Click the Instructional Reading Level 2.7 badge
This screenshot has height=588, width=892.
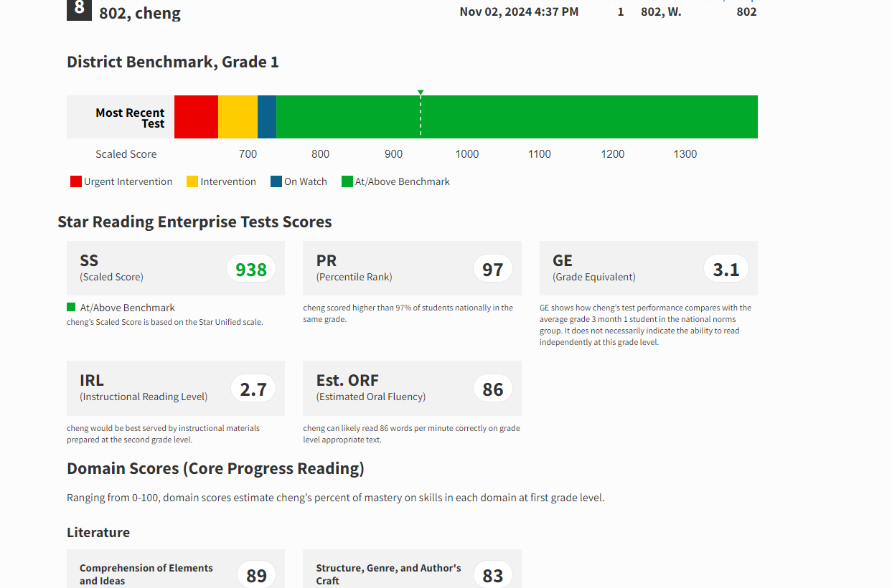pos(253,389)
